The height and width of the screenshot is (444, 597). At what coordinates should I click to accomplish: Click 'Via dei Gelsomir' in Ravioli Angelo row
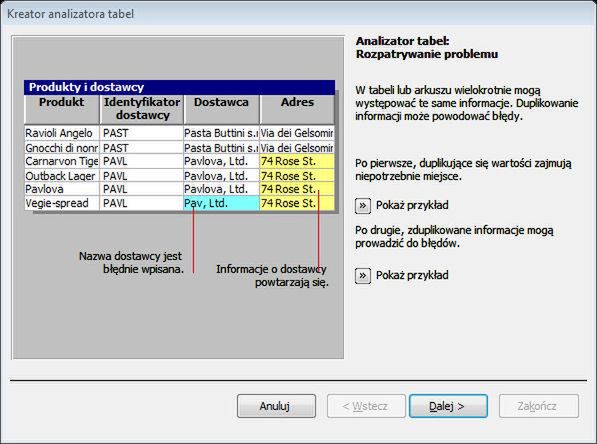click(x=297, y=133)
